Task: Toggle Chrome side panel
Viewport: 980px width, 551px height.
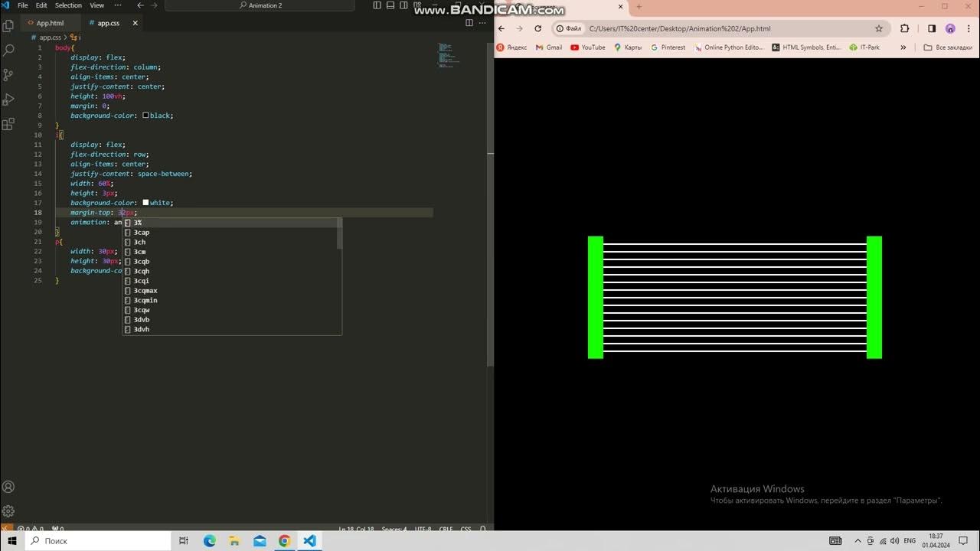Action: click(932, 28)
